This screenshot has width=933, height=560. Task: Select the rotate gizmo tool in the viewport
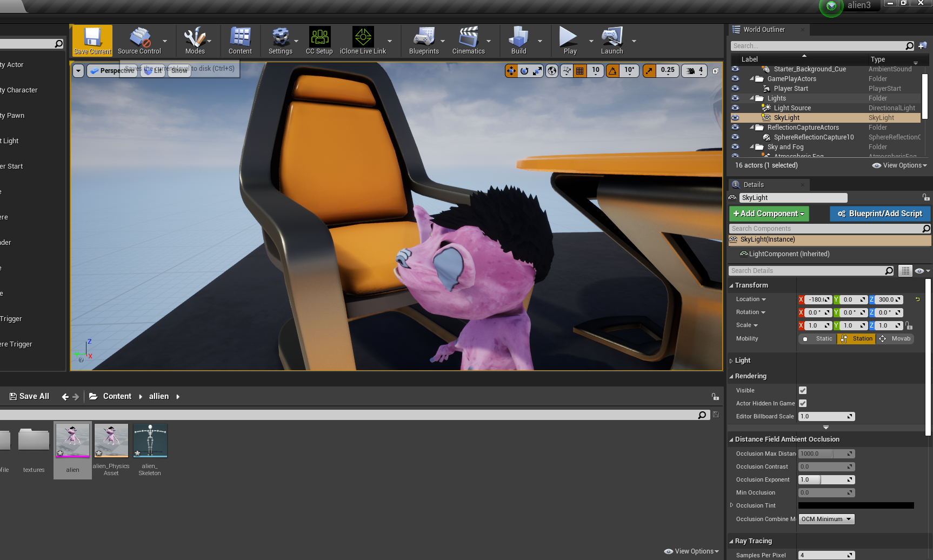pyautogui.click(x=524, y=71)
